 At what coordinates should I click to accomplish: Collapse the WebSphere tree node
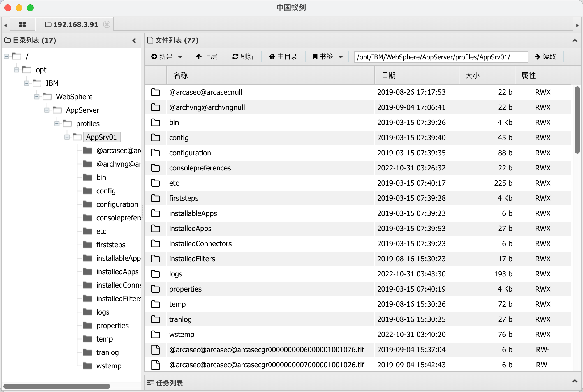(x=37, y=97)
